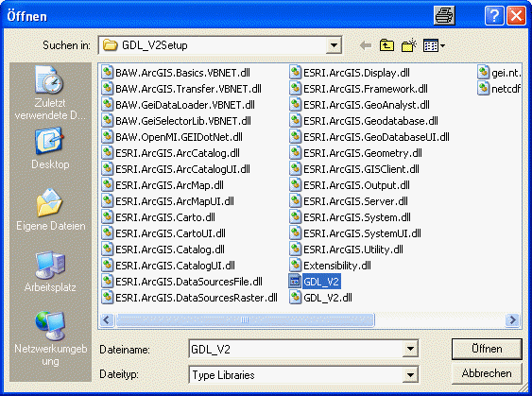
Task: Open the view menu icon
Action: click(x=434, y=45)
